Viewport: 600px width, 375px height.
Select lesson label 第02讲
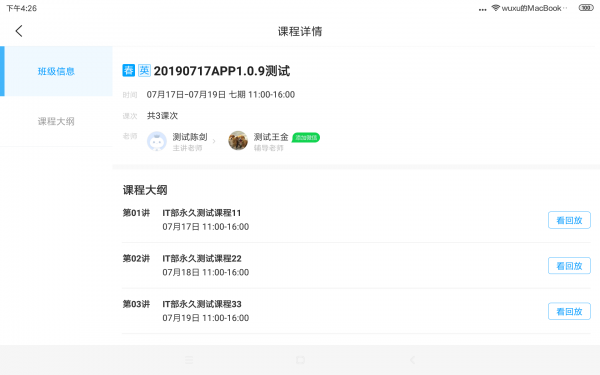pos(136,258)
